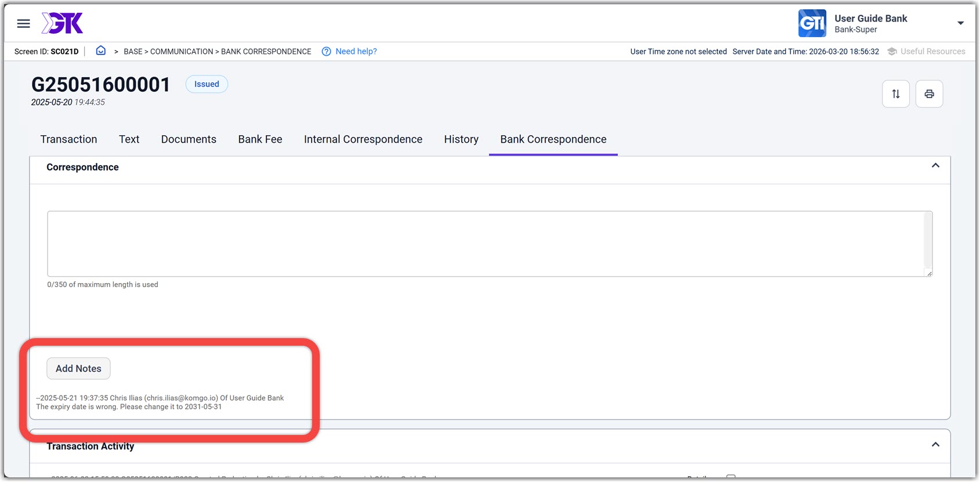View the History tab
The width and height of the screenshot is (980, 482).
pos(461,139)
